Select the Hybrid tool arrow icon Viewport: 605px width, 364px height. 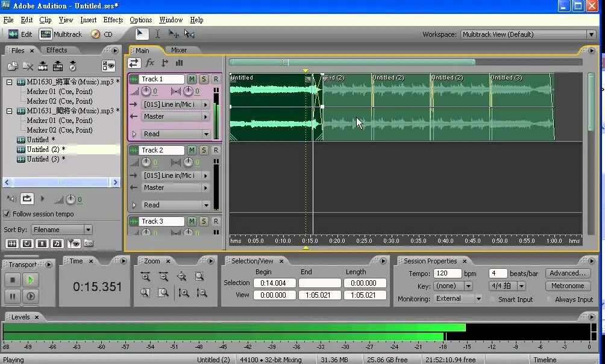pos(142,34)
